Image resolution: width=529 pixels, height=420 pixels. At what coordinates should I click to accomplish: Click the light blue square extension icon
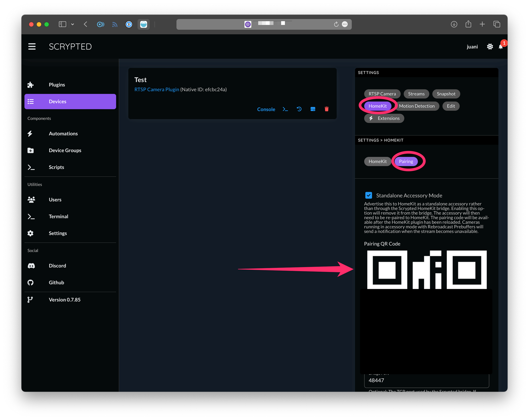tap(144, 24)
